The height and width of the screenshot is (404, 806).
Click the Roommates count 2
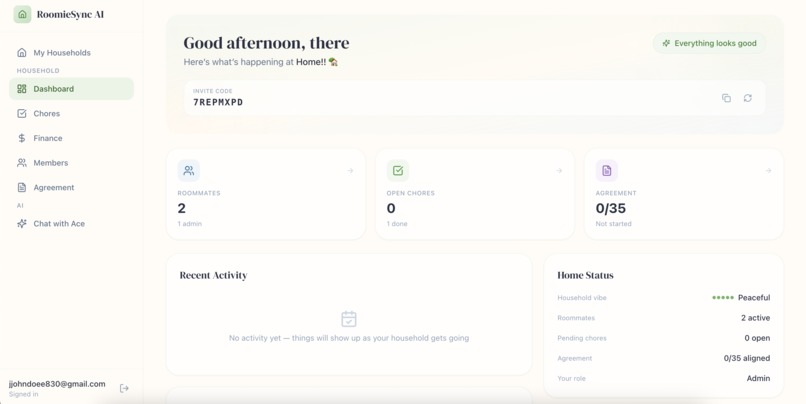click(x=181, y=208)
